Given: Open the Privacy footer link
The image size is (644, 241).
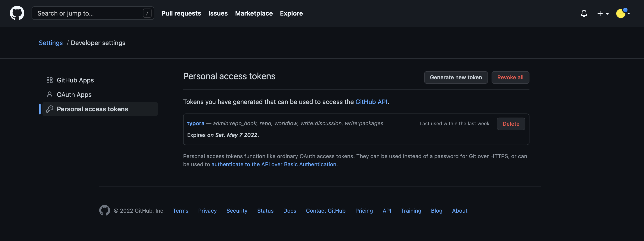Looking at the screenshot, I should click(207, 211).
